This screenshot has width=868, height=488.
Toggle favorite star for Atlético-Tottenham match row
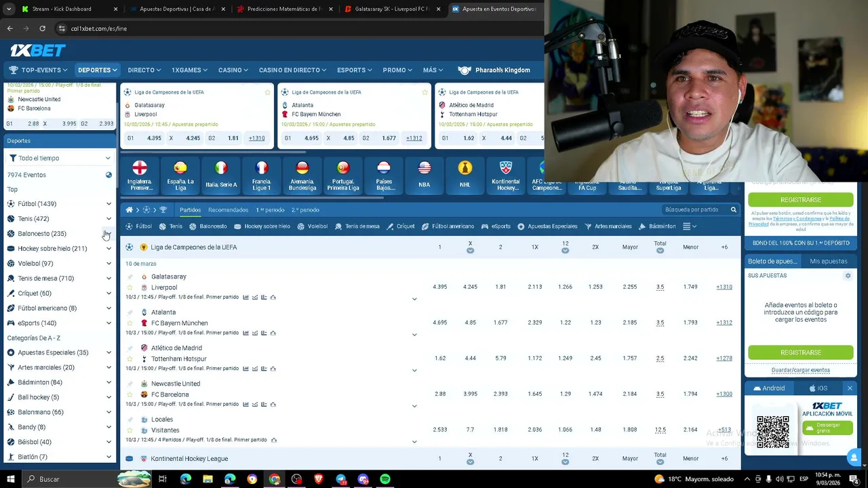130,359
